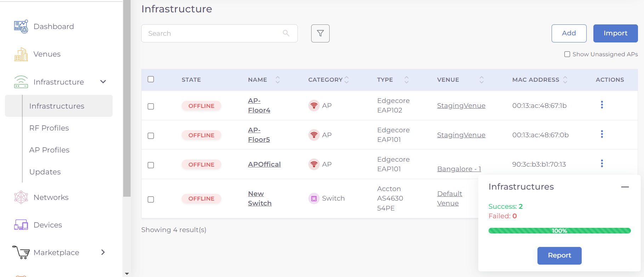Click the 100% green progress bar

[x=559, y=231]
